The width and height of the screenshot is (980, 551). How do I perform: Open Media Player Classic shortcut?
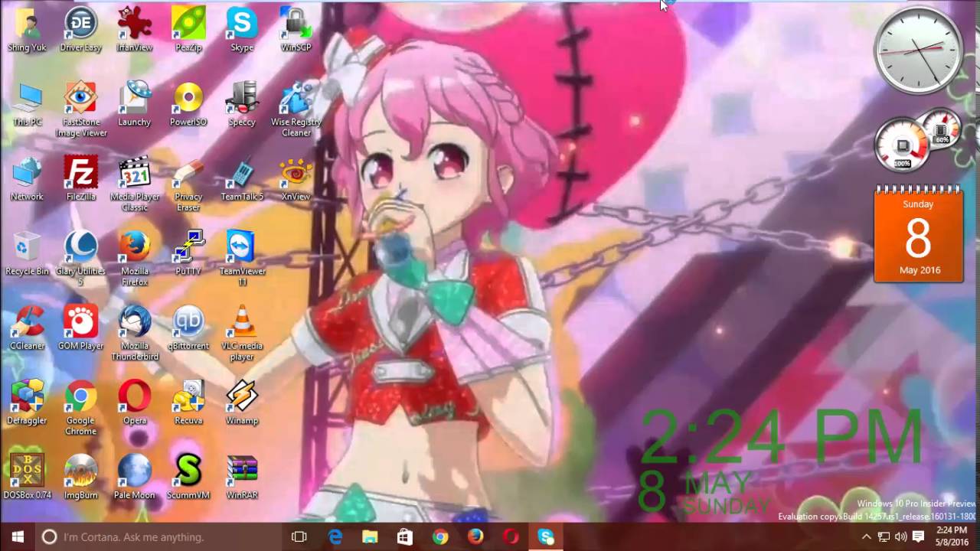tap(135, 184)
